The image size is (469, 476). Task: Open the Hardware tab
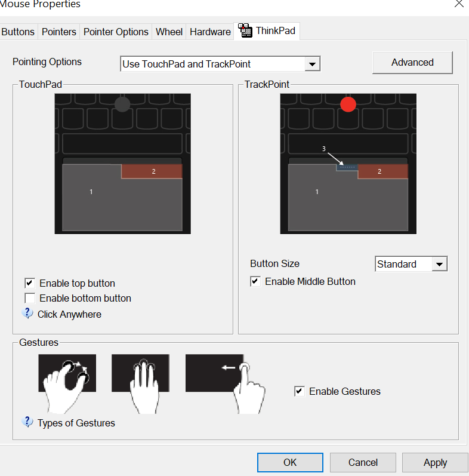click(x=210, y=32)
